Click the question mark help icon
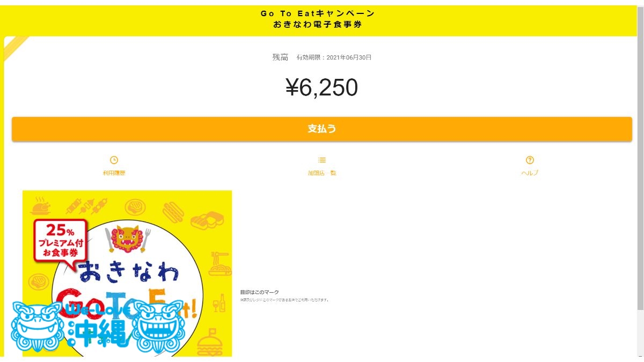Screen dimensions: 644x362 [x=530, y=160]
